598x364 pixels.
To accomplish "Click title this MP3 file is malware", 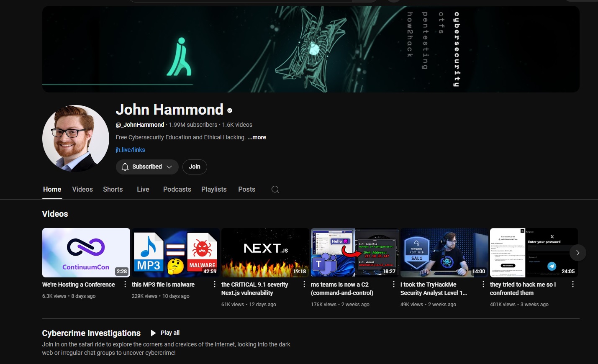I will click(x=163, y=285).
